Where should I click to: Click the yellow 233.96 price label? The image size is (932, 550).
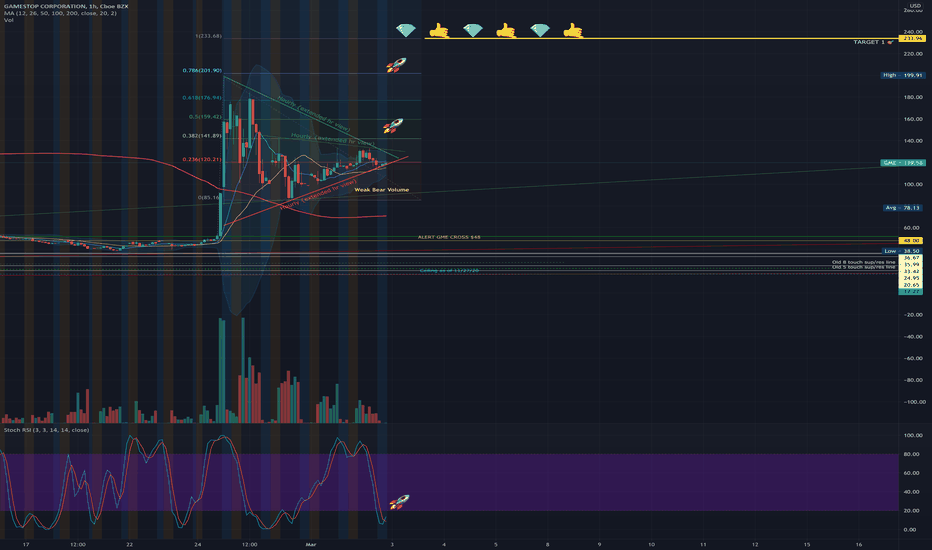pos(912,38)
